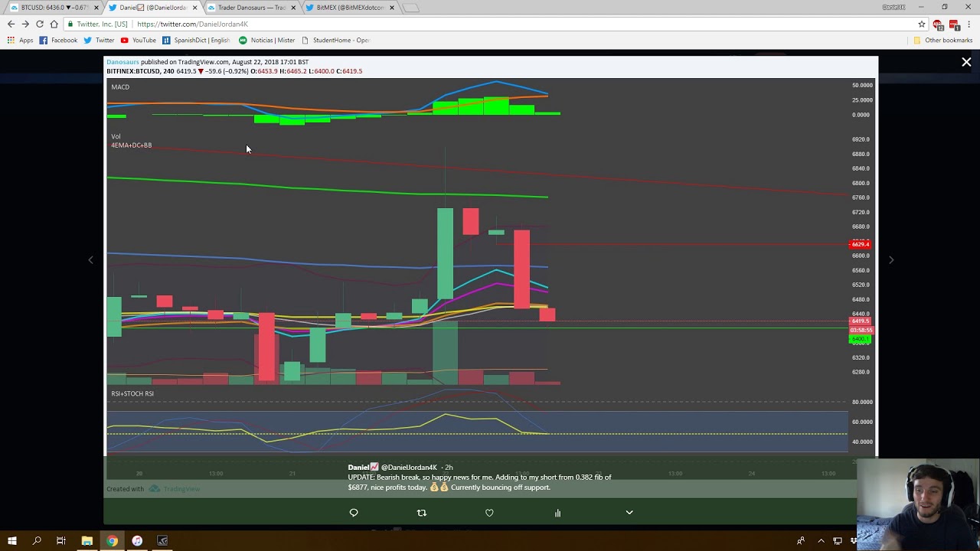This screenshot has width=980, height=551.
Task: Bookmark this page with star icon
Action: click(922, 24)
